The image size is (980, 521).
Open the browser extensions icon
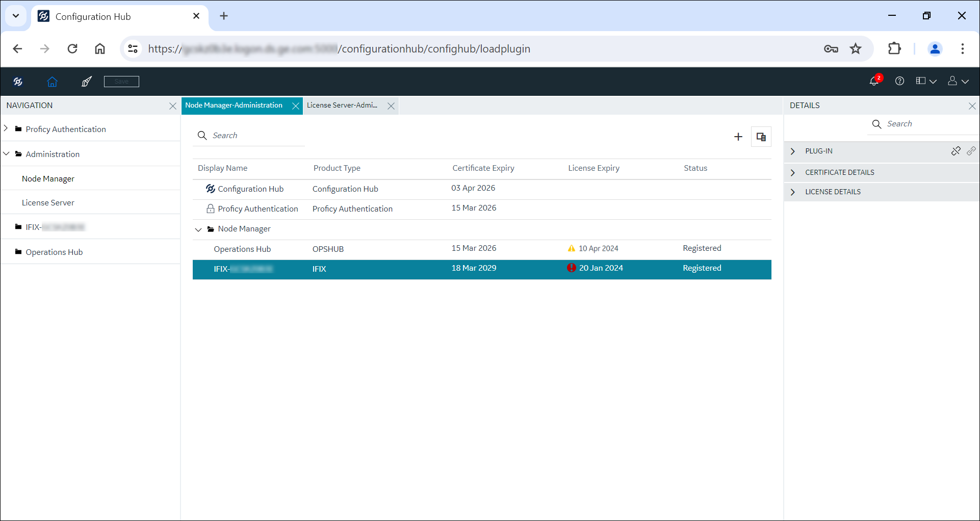pyautogui.click(x=894, y=48)
